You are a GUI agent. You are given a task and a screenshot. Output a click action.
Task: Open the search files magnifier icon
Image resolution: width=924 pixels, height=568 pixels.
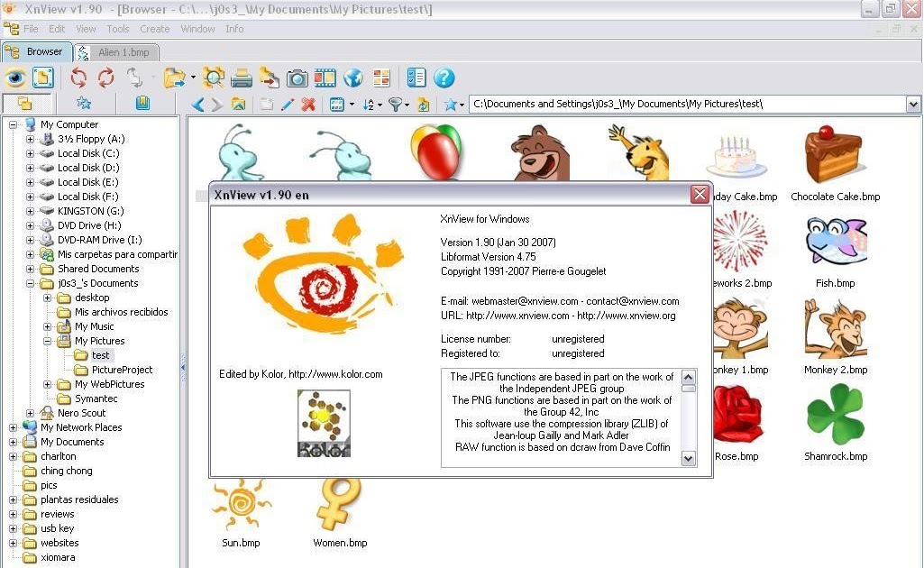[x=214, y=78]
